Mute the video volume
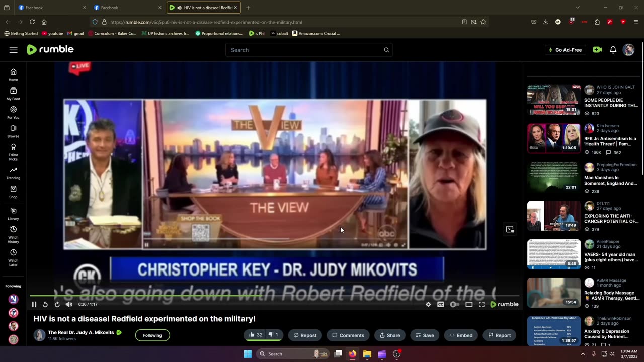644x362 pixels. pos(69,304)
